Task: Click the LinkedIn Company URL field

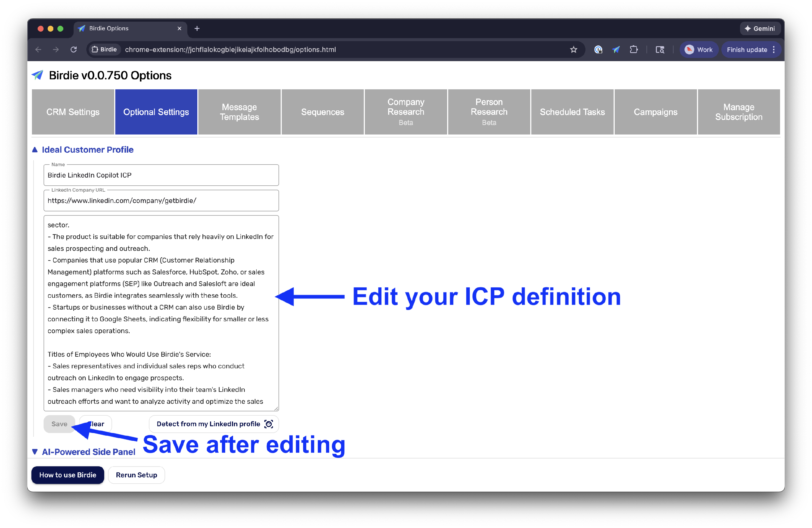Action: tap(161, 201)
